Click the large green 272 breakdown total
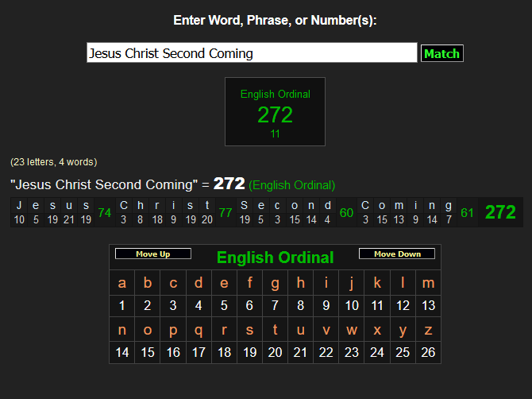532x399 pixels. pos(500,212)
